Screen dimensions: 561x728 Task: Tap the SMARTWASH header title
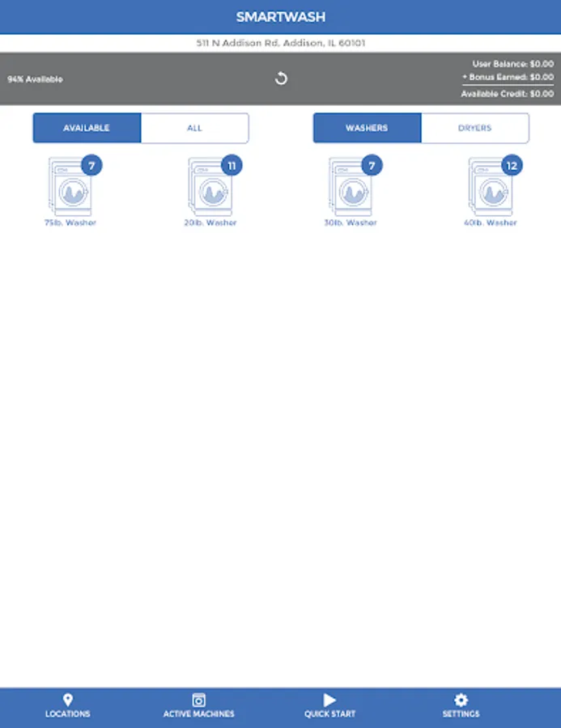pyautogui.click(x=281, y=17)
